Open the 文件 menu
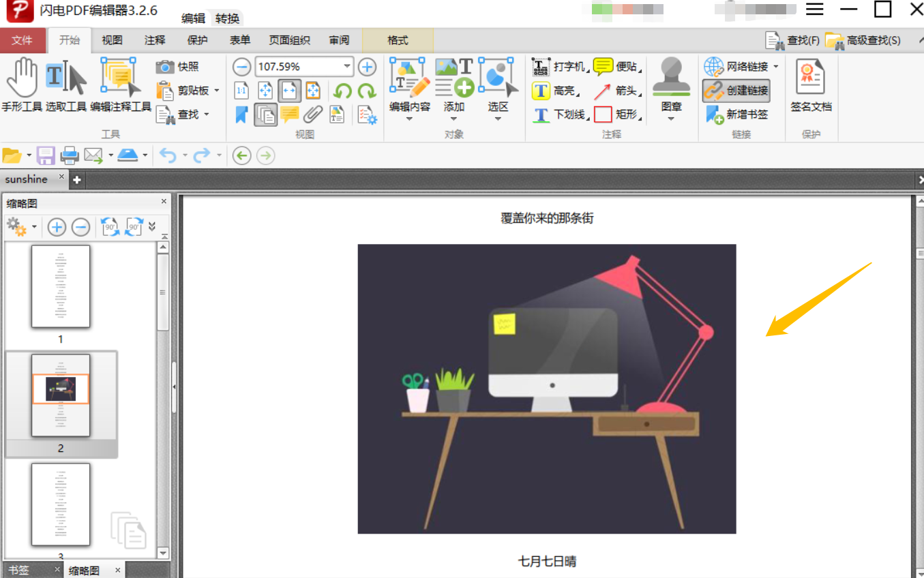Viewport: 924px width, 578px height. pyautogui.click(x=23, y=40)
